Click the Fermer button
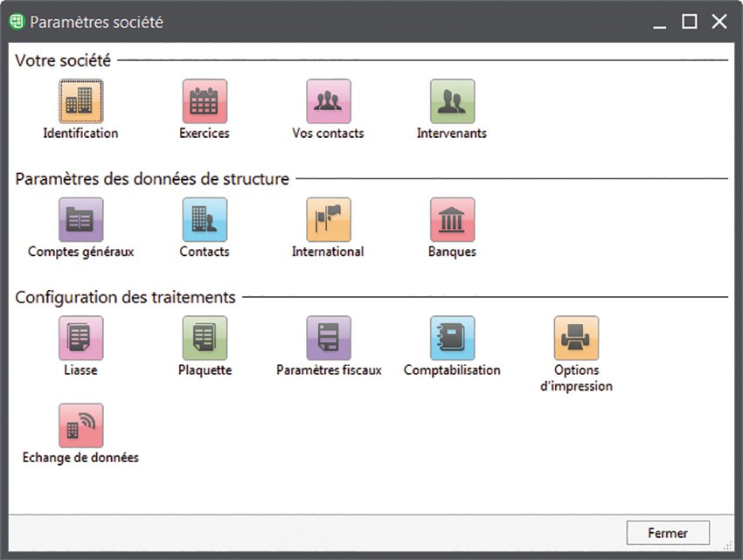743x560 pixels. point(668,533)
